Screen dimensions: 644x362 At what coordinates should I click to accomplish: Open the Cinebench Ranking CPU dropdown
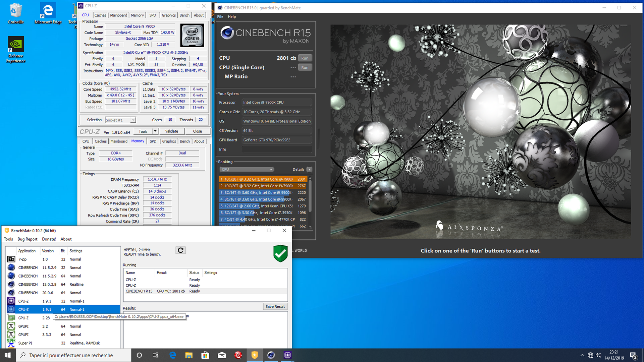pyautogui.click(x=247, y=170)
